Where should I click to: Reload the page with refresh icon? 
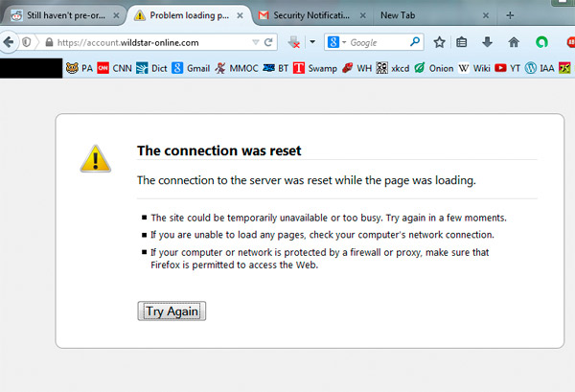269,42
